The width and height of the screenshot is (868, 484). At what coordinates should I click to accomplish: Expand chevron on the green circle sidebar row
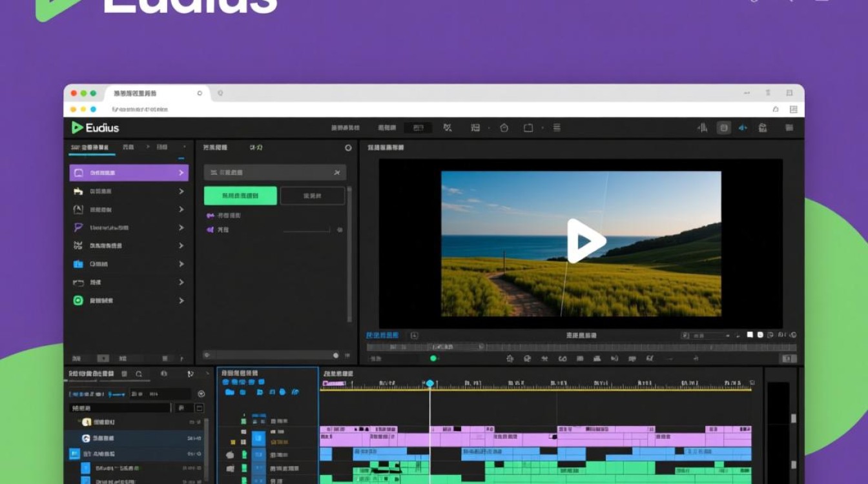click(181, 301)
